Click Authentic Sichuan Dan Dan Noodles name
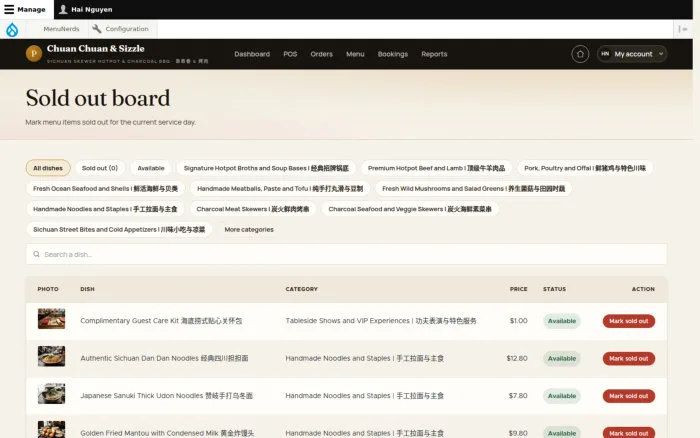Image resolution: width=700 pixels, height=438 pixels. 164,359
